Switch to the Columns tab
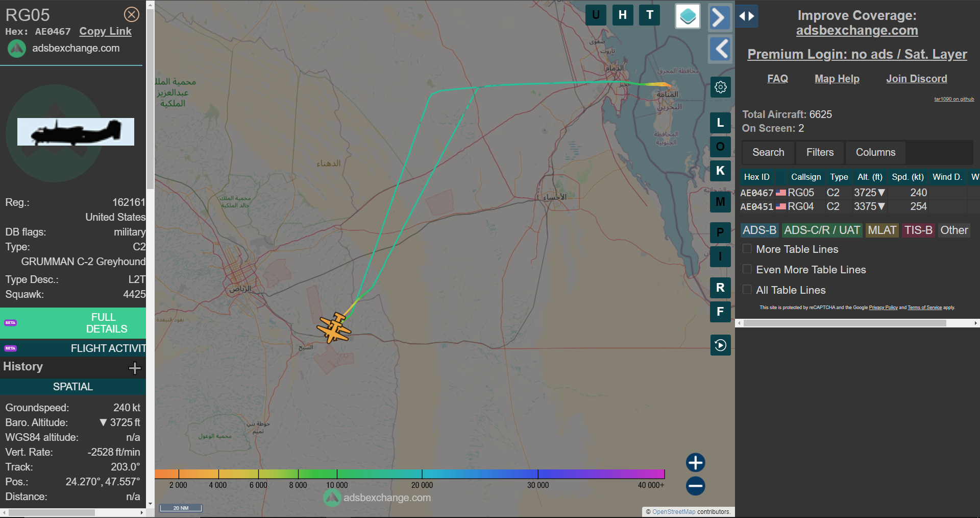Screen dimensions: 980x518 875,152
